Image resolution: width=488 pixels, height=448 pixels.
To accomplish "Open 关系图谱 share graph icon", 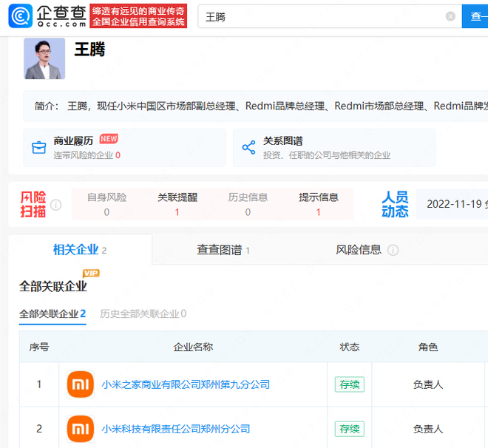I will tap(248, 147).
